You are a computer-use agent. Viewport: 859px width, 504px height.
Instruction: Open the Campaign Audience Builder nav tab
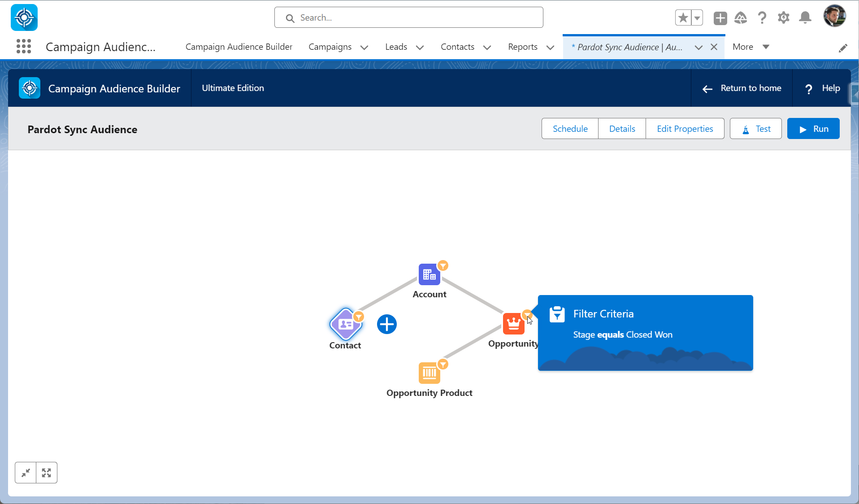tap(239, 47)
